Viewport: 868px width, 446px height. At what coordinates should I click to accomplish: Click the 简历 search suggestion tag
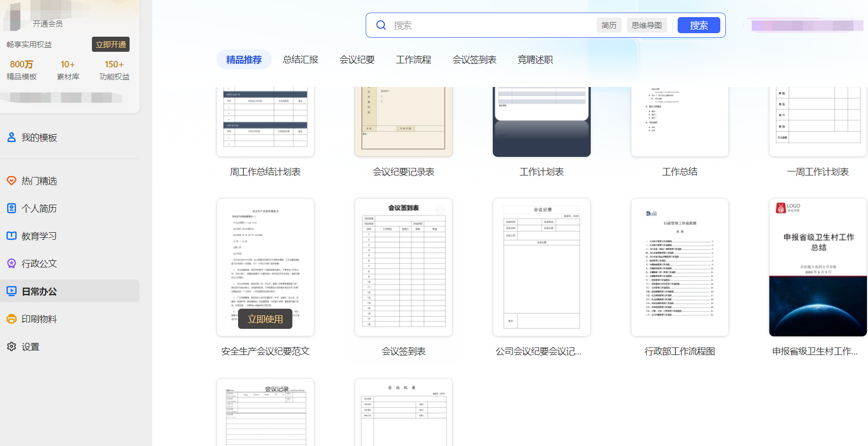[609, 25]
